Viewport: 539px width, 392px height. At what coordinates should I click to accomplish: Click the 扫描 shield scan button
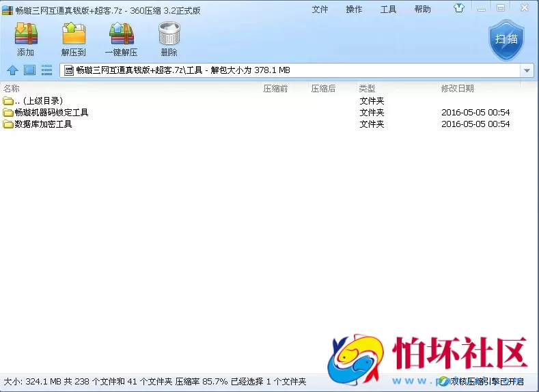[506, 40]
